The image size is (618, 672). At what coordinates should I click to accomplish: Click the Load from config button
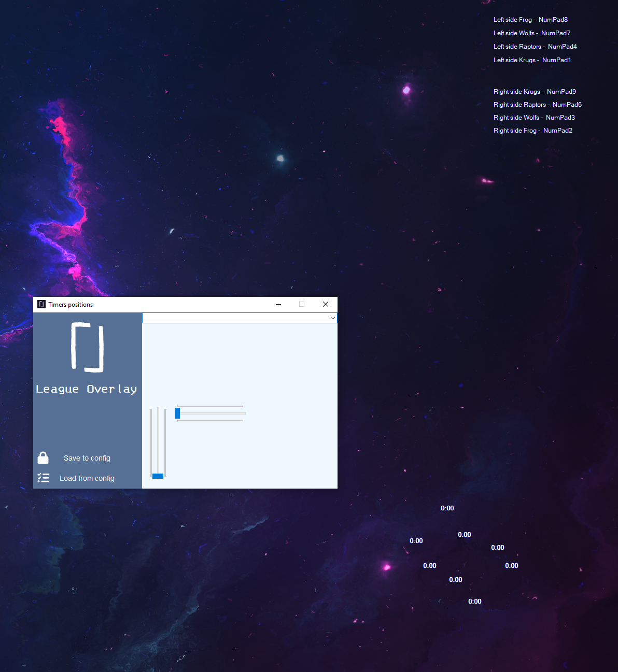[x=87, y=478]
